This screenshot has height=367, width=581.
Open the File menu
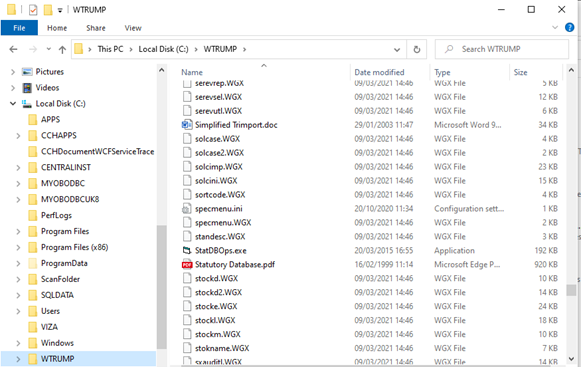coord(19,28)
